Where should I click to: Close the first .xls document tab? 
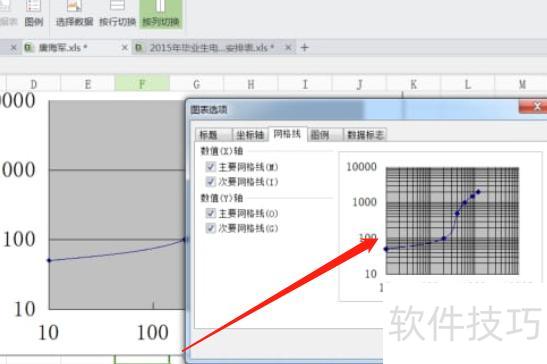(x=125, y=47)
